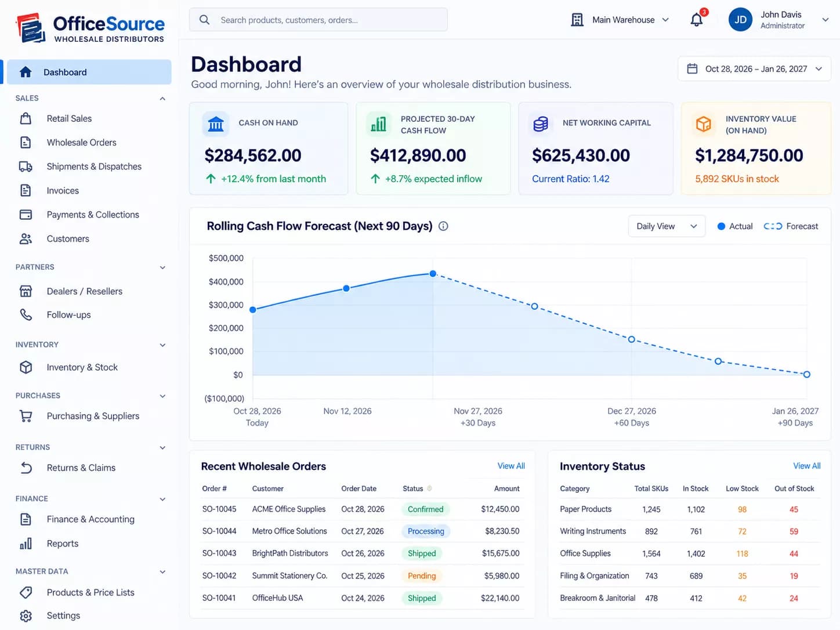Collapse the MASTER DATA sidebar section
The height and width of the screenshot is (630, 840).
click(162, 571)
